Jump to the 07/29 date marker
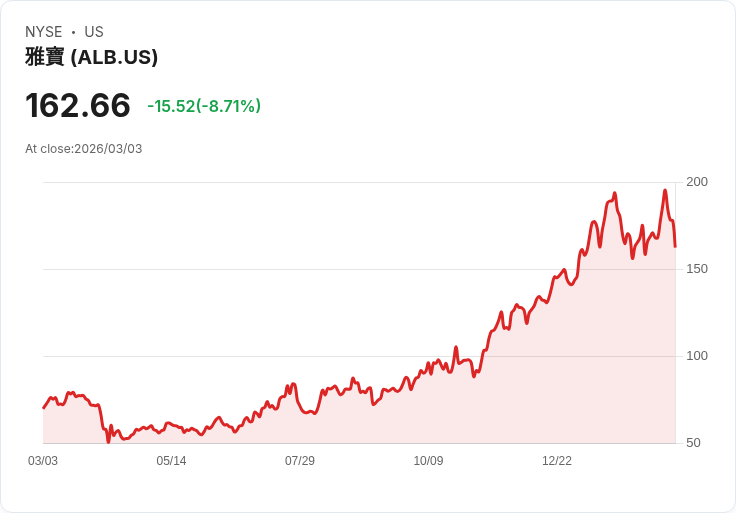Image resolution: width=736 pixels, height=513 pixels. 300,461
